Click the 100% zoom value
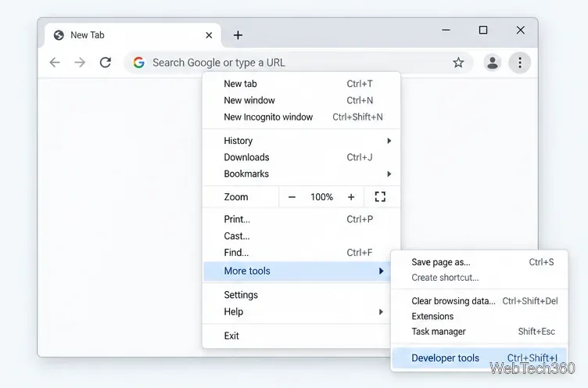This screenshot has width=588, height=388. pyautogui.click(x=321, y=197)
